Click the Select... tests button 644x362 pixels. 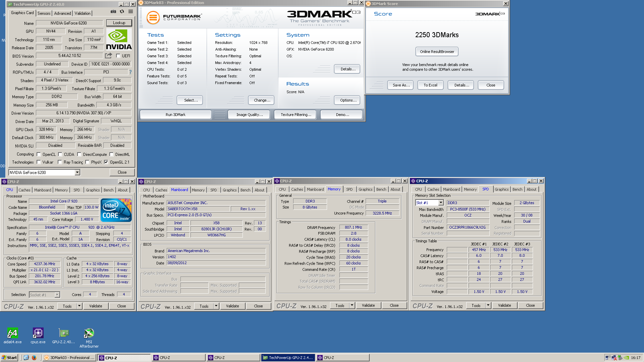tap(190, 100)
